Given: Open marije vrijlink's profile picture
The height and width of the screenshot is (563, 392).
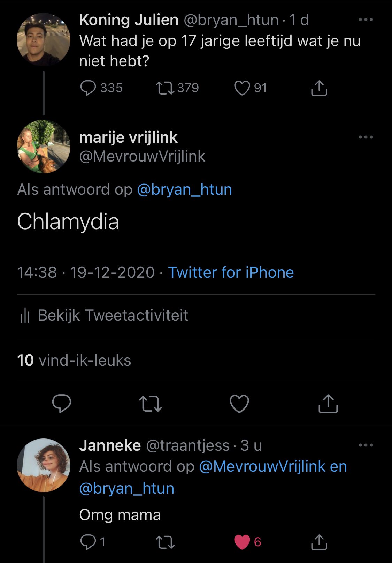Looking at the screenshot, I should [x=44, y=147].
